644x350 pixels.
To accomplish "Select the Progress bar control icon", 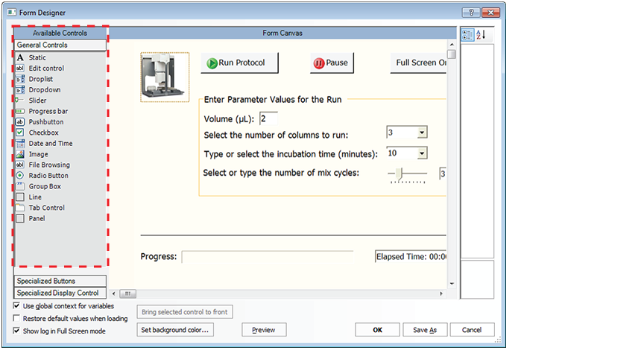I will [20, 111].
